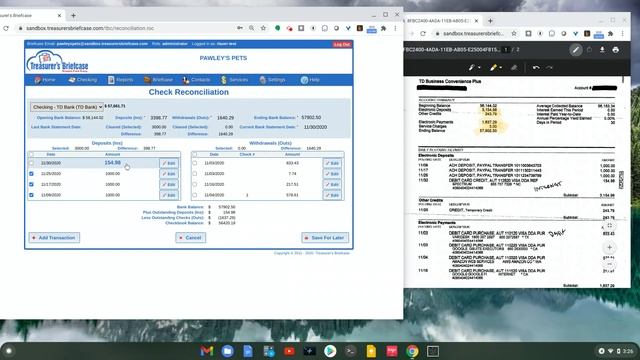Screen dimensions: 640x360
Task: Download the PDF bank statement
Action: point(602,50)
